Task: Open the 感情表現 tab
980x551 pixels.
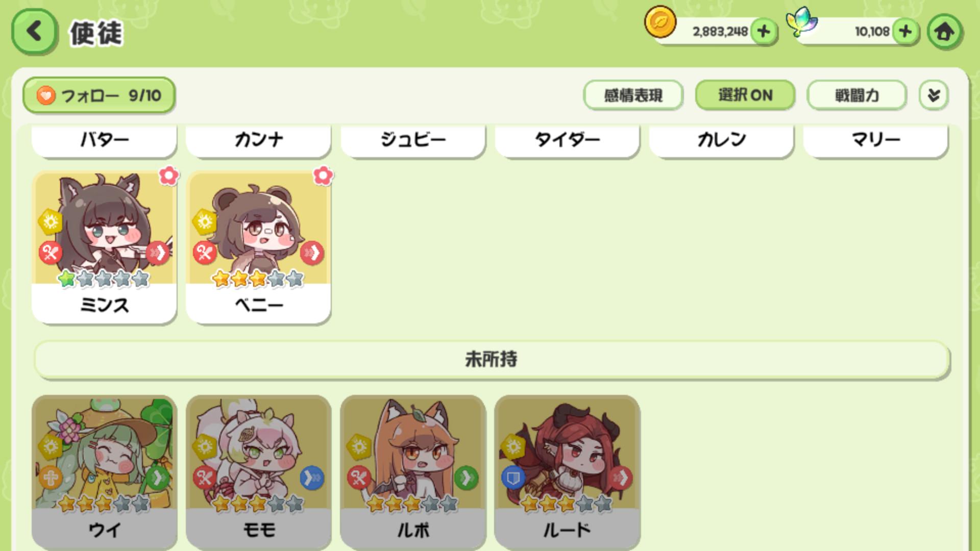Action: [633, 95]
